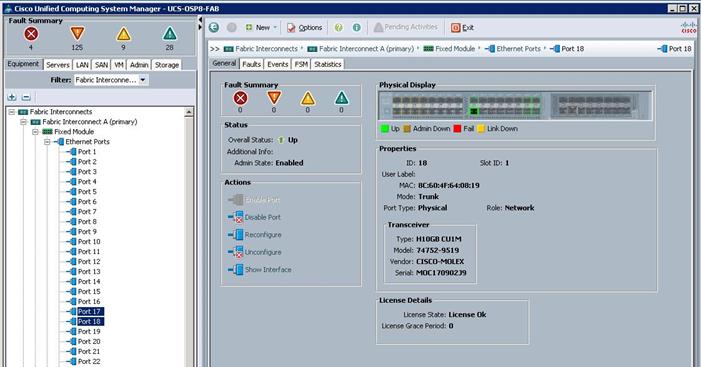Select Port 17 in the tree
Screen dimensions: 701x367
click(90, 312)
